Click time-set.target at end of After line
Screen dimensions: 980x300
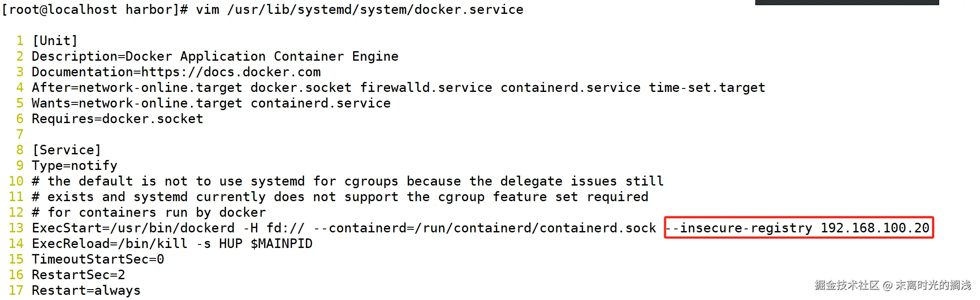click(x=707, y=88)
